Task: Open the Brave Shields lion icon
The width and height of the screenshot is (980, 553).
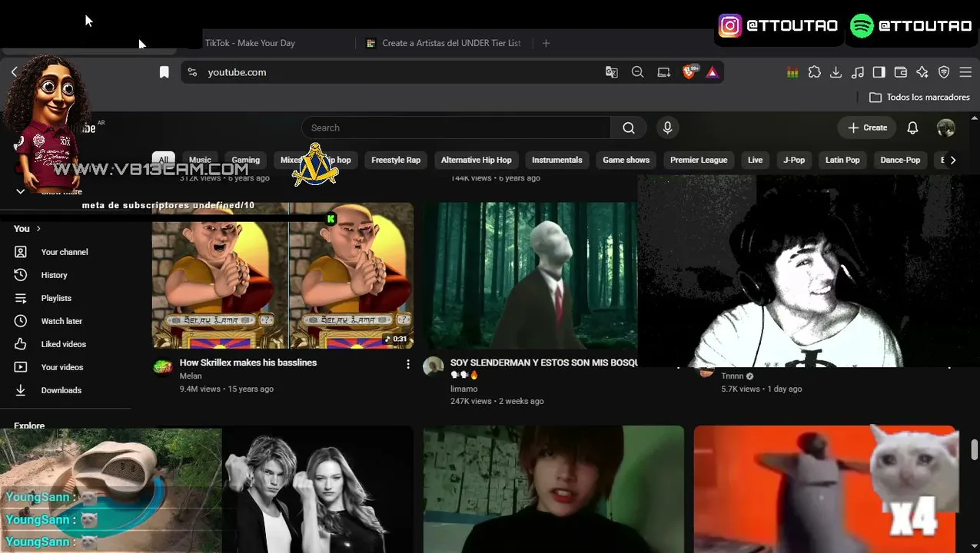Action: [x=690, y=72]
